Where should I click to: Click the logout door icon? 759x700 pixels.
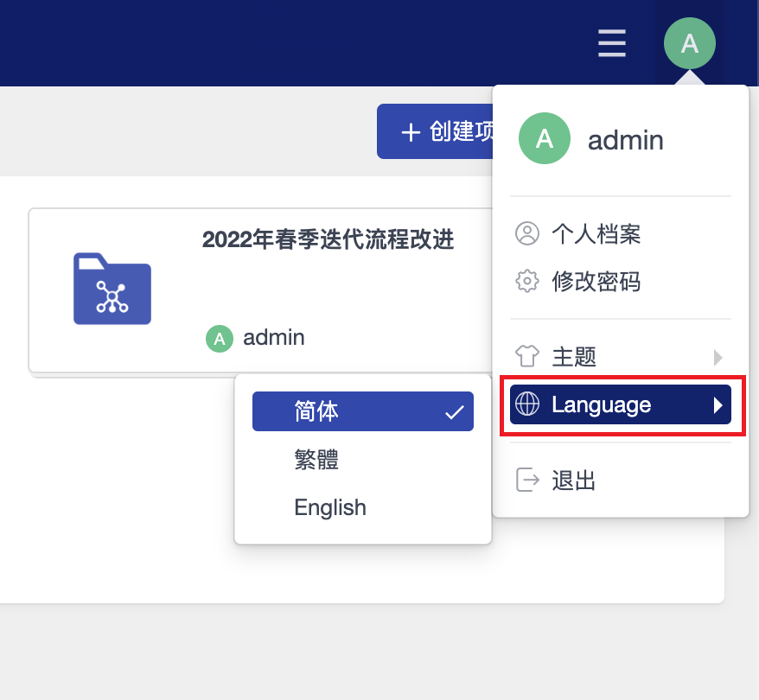(x=526, y=480)
